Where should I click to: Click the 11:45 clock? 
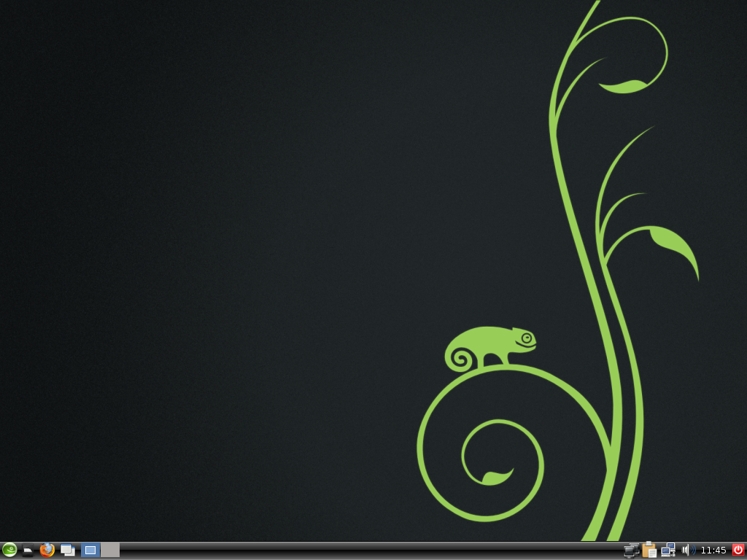713,551
